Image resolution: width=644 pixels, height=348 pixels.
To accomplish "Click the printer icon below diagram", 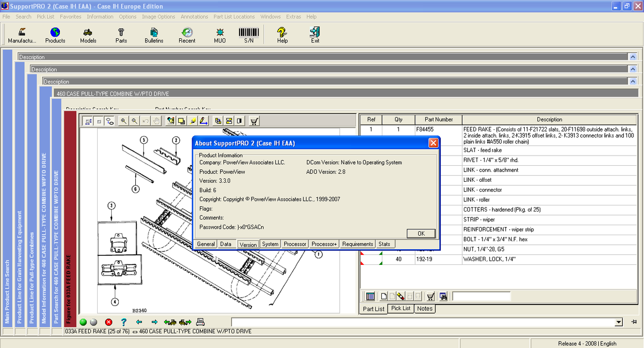I will (200, 322).
